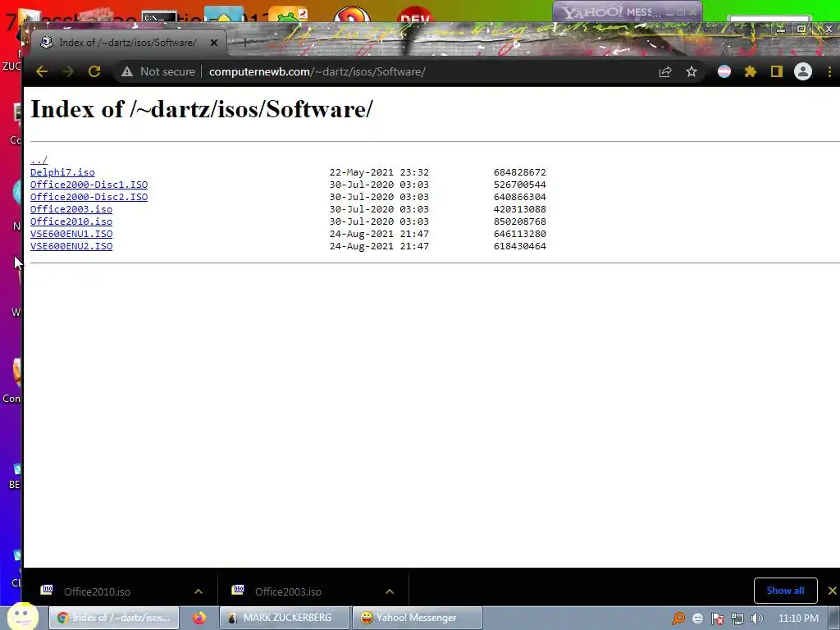Open the volume speaker tray icon
Screen dimensions: 840x630
coord(757,619)
